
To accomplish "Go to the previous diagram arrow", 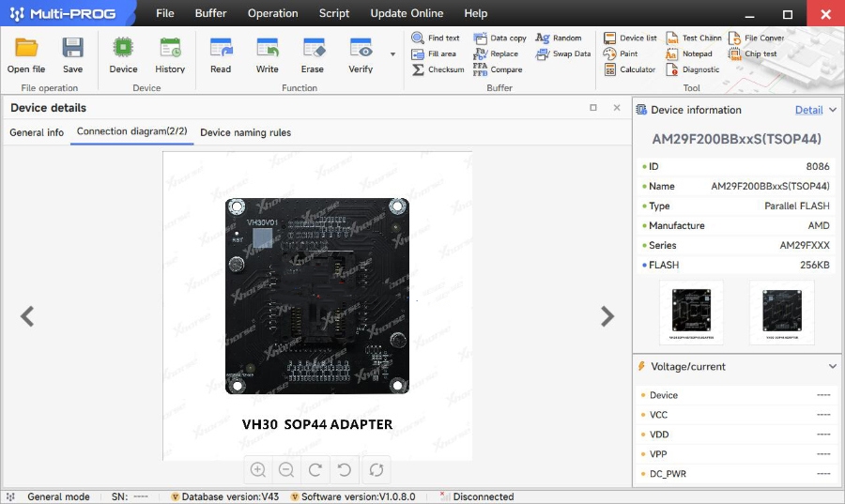I will point(27,316).
